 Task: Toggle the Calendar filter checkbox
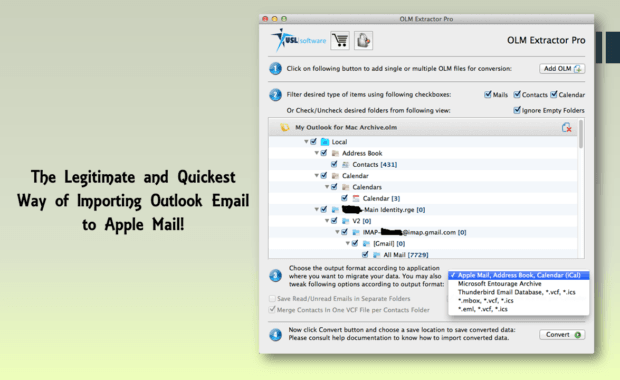coord(554,95)
